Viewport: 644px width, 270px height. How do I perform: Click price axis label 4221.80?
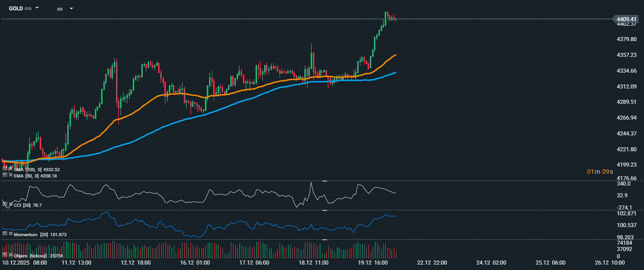(x=626, y=149)
